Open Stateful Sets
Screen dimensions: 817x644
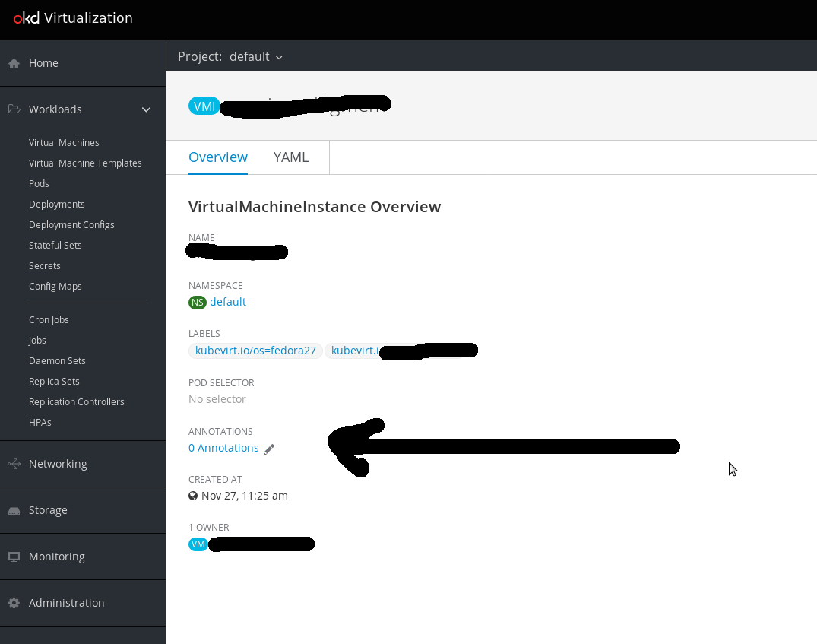point(55,245)
